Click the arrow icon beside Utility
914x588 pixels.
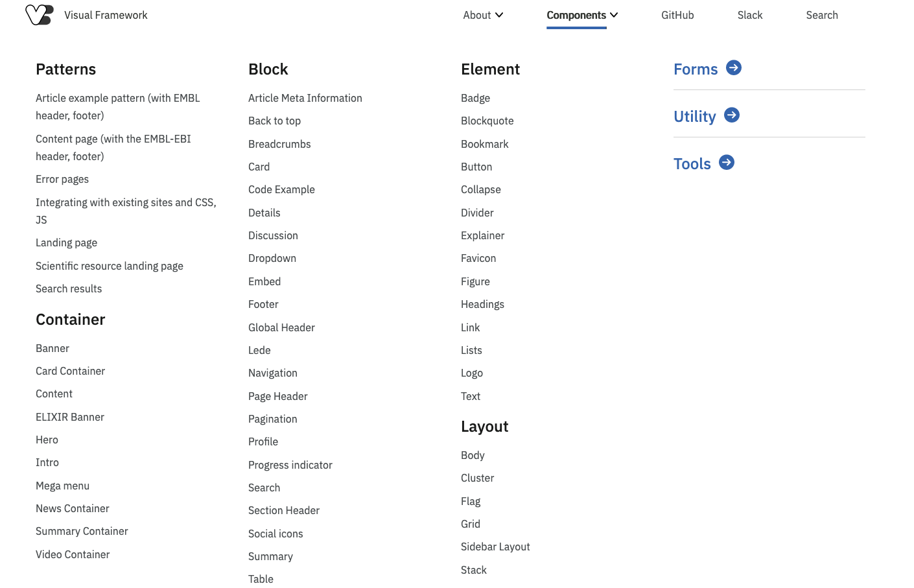pos(732,115)
